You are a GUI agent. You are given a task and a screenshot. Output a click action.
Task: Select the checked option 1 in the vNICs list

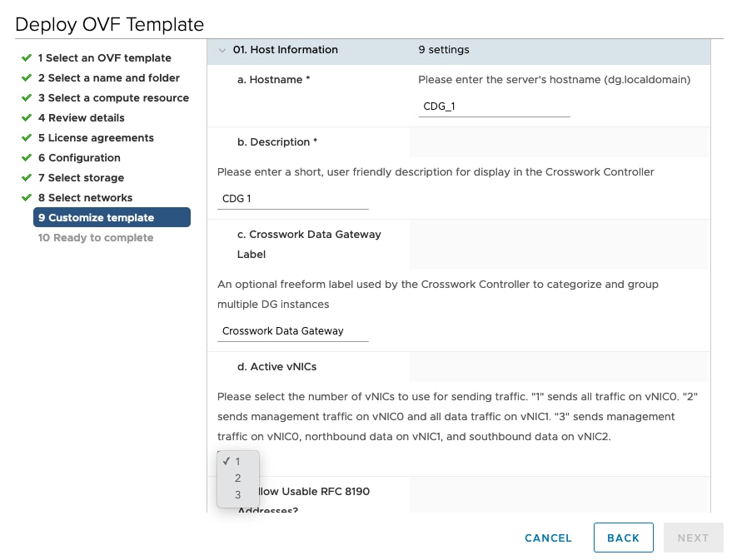[237, 461]
